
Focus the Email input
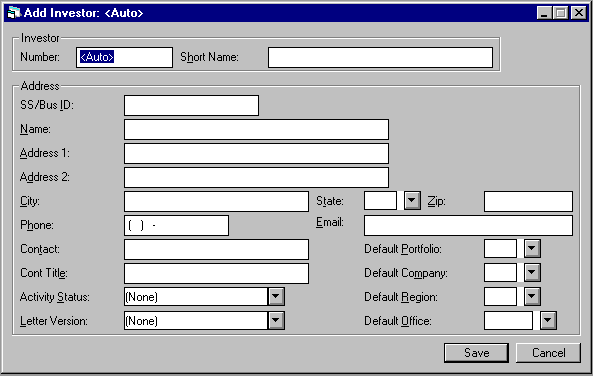[x=468, y=225]
